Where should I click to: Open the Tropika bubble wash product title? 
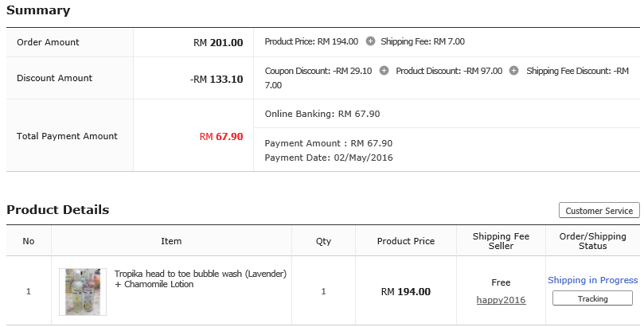click(200, 278)
